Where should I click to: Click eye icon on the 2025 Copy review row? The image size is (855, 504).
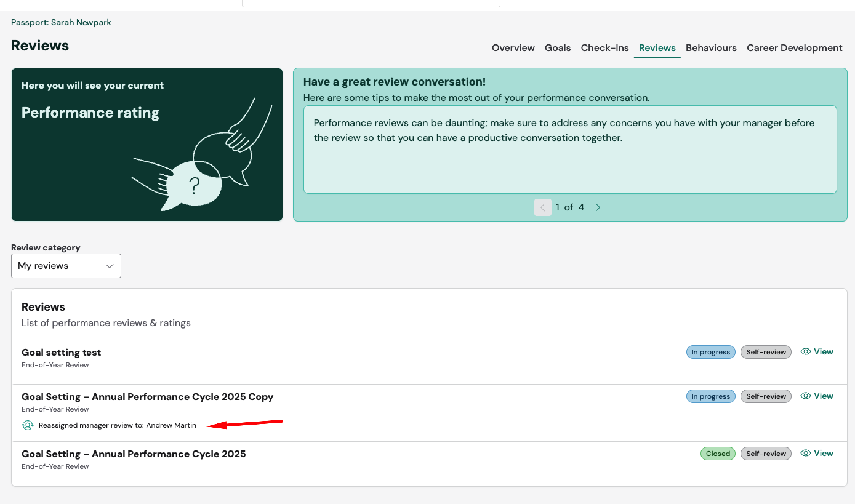806,396
